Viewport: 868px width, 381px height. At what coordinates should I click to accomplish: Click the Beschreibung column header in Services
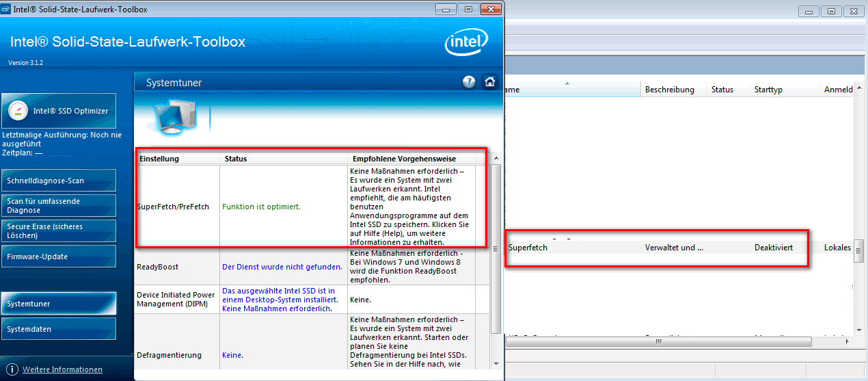pos(674,90)
